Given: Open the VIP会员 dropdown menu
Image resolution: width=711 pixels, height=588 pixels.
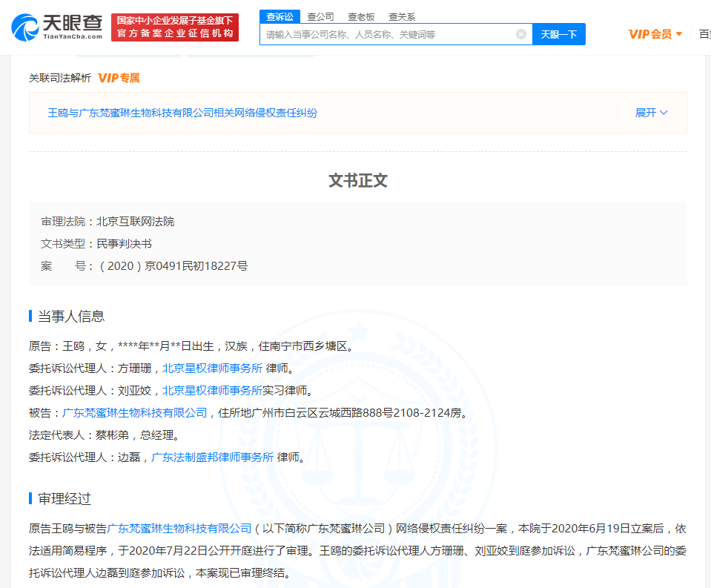Looking at the screenshot, I should pyautogui.click(x=655, y=34).
